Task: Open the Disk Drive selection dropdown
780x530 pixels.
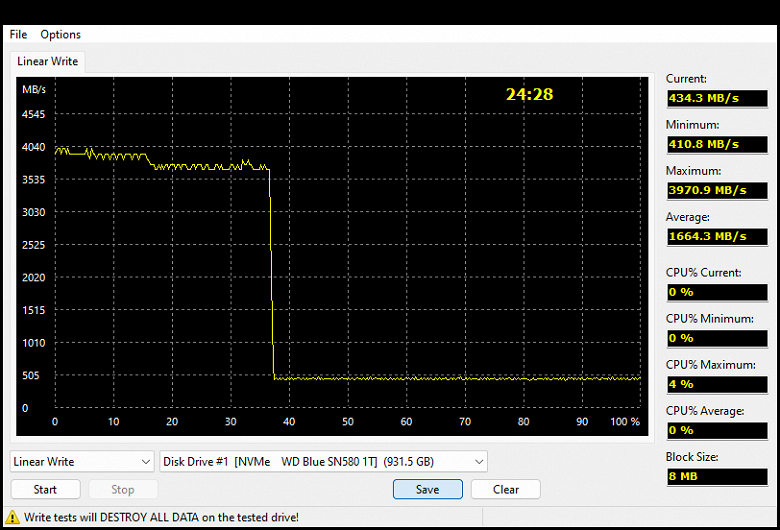Action: (x=323, y=461)
